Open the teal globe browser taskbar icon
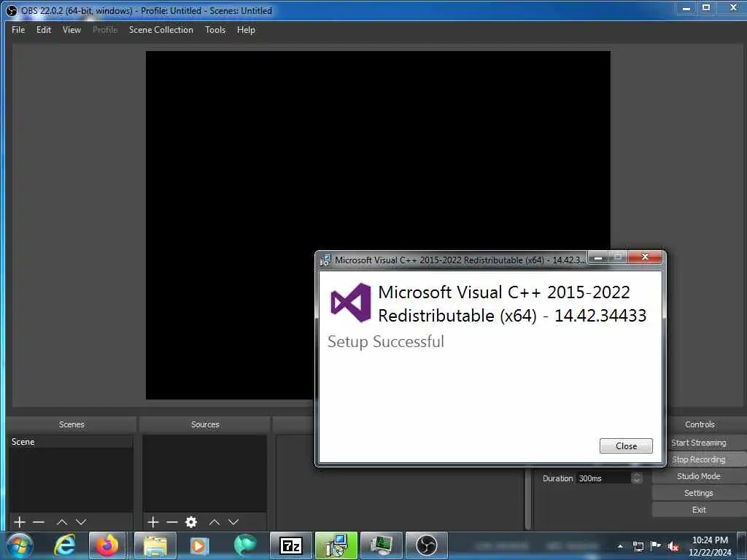 click(x=245, y=545)
